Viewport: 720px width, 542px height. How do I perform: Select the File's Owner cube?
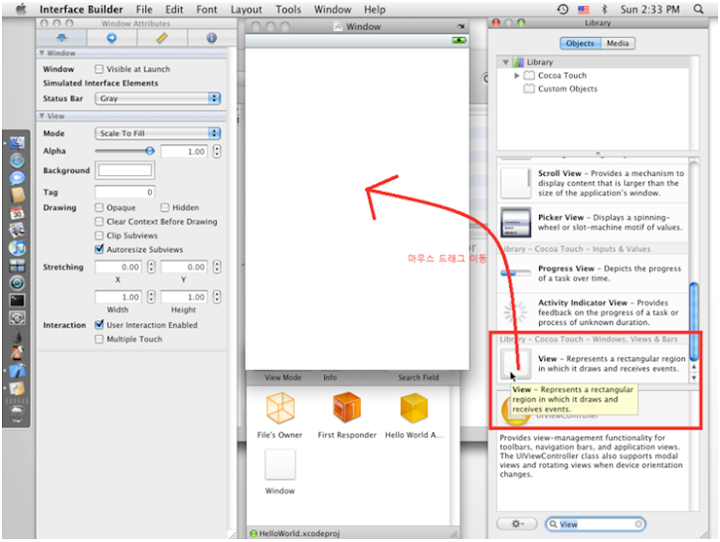(x=280, y=408)
